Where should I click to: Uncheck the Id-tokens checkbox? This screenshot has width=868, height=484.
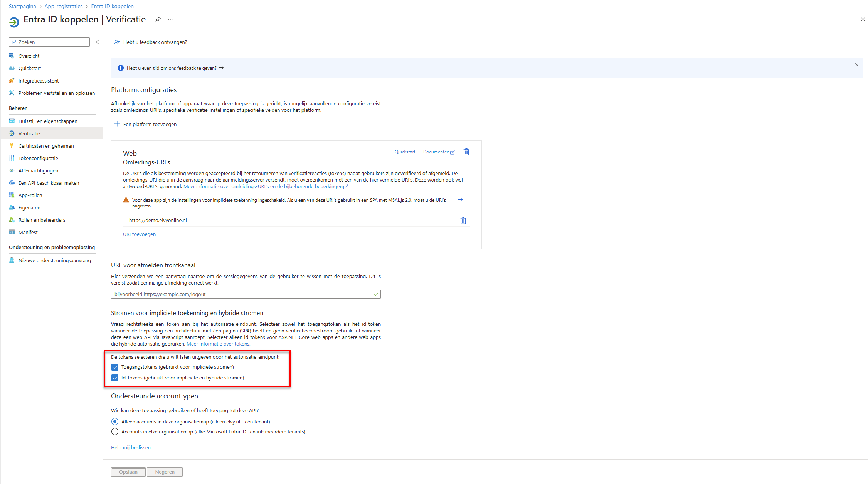pos(115,378)
